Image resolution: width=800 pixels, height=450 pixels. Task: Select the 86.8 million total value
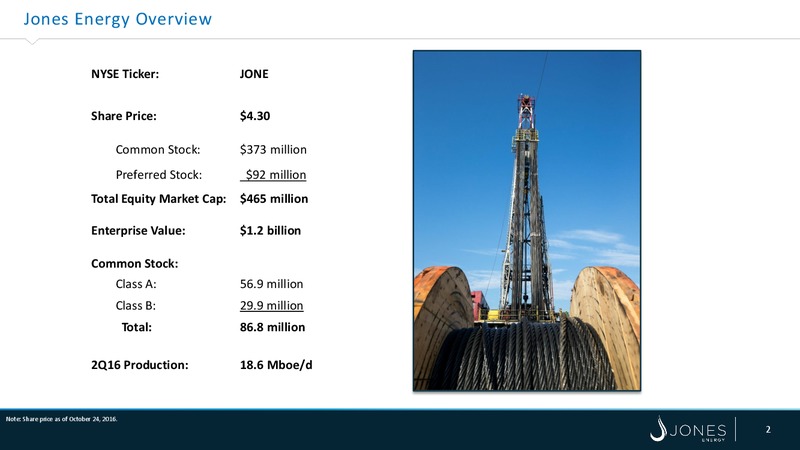pyautogui.click(x=272, y=327)
